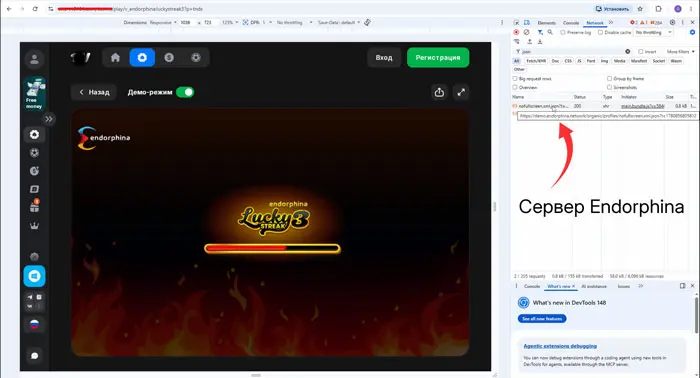Click the rotate icon in device toolbar
This screenshot has height=378, width=700.
coord(367,22)
